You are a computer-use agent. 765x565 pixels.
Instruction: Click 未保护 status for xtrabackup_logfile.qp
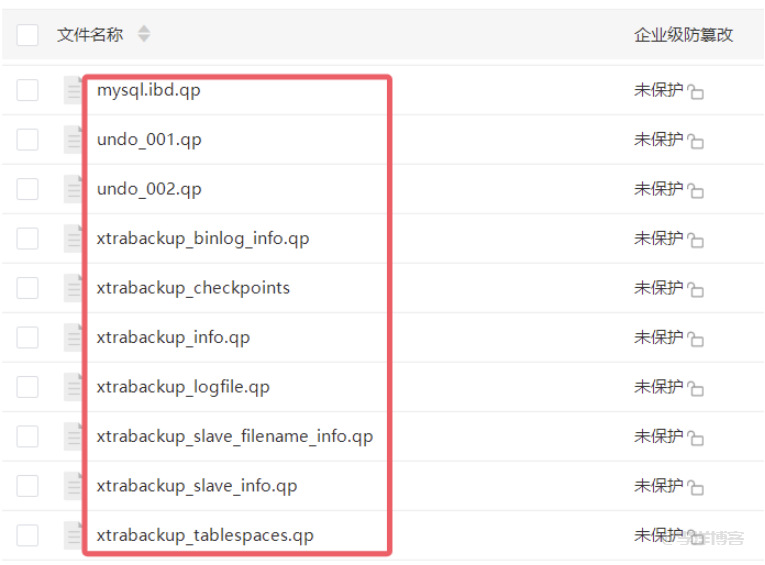(x=658, y=387)
